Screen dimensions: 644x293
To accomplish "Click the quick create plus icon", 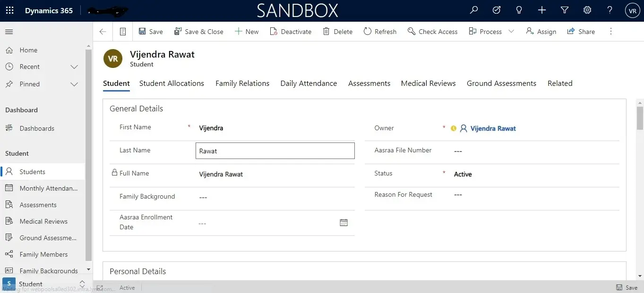I will pos(542,10).
